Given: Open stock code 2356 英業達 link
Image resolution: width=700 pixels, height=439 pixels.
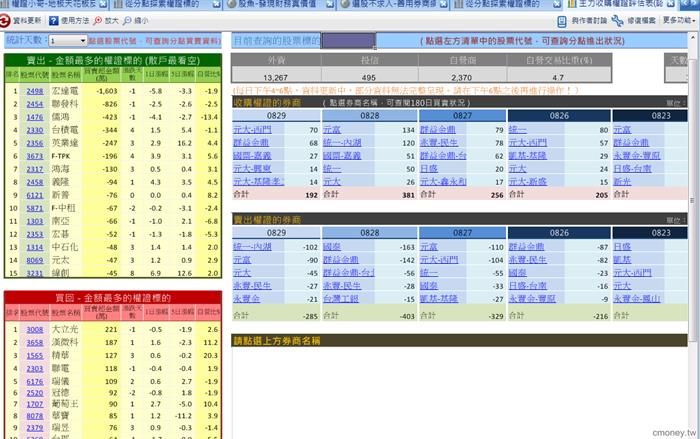Looking at the screenshot, I should click(x=34, y=143).
